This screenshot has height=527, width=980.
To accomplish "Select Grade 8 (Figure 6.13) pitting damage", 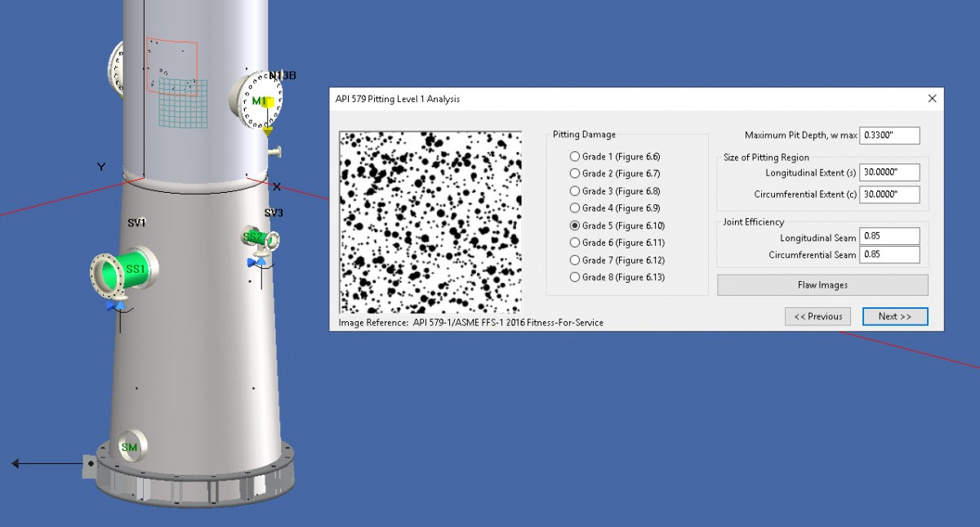I will [x=576, y=277].
